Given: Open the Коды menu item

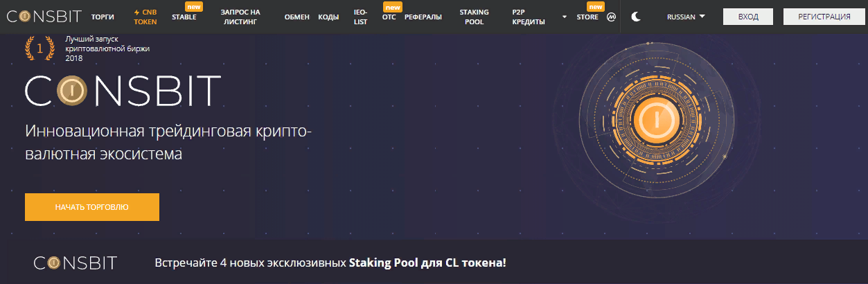Looking at the screenshot, I should pyautogui.click(x=328, y=17).
